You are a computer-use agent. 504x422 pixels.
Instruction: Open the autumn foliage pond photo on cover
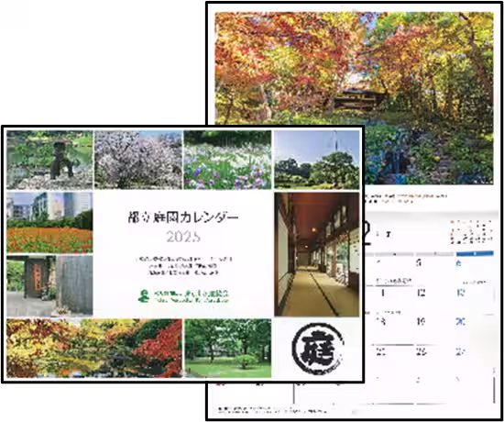(x=94, y=348)
